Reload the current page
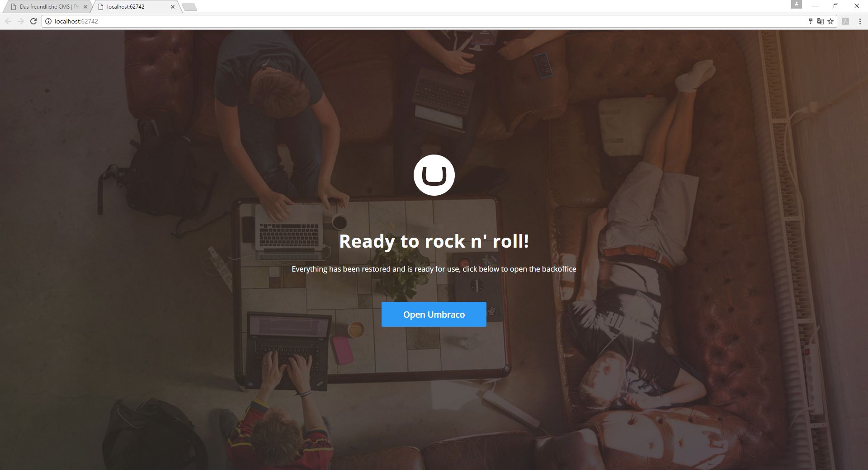The width and height of the screenshot is (868, 470). (33, 21)
